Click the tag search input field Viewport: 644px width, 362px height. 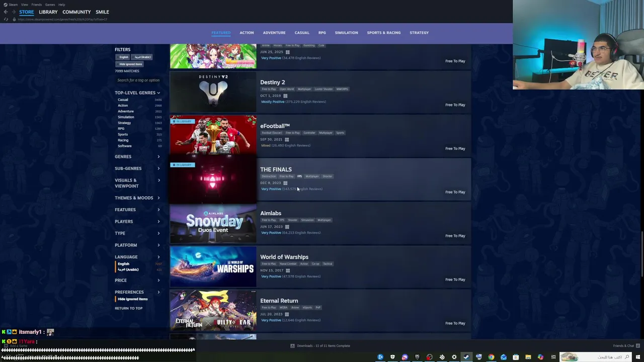pyautogui.click(x=138, y=80)
